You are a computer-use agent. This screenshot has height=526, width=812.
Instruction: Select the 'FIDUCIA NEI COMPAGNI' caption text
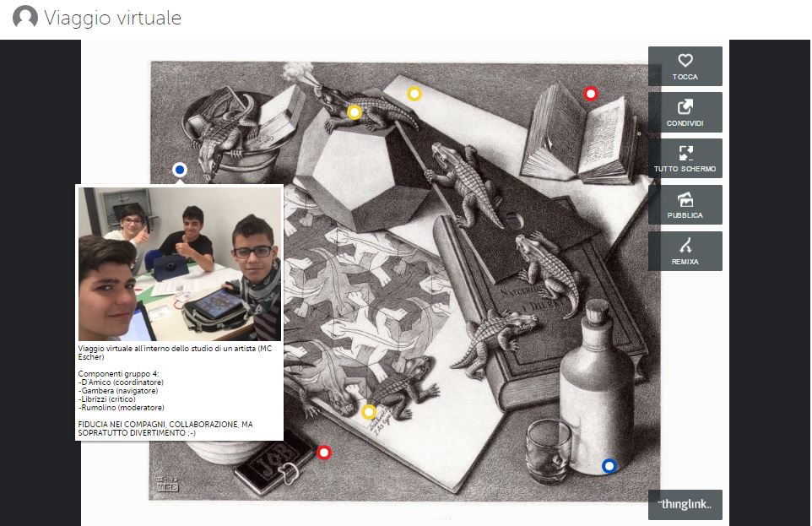[165, 429]
